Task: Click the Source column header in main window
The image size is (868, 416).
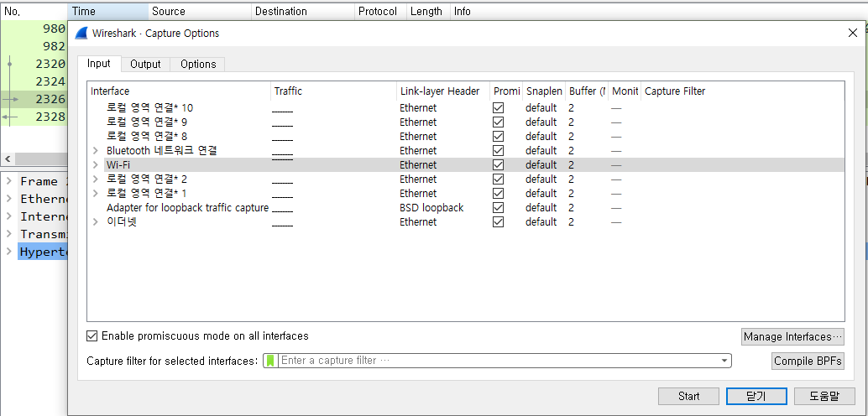Action: click(x=200, y=11)
